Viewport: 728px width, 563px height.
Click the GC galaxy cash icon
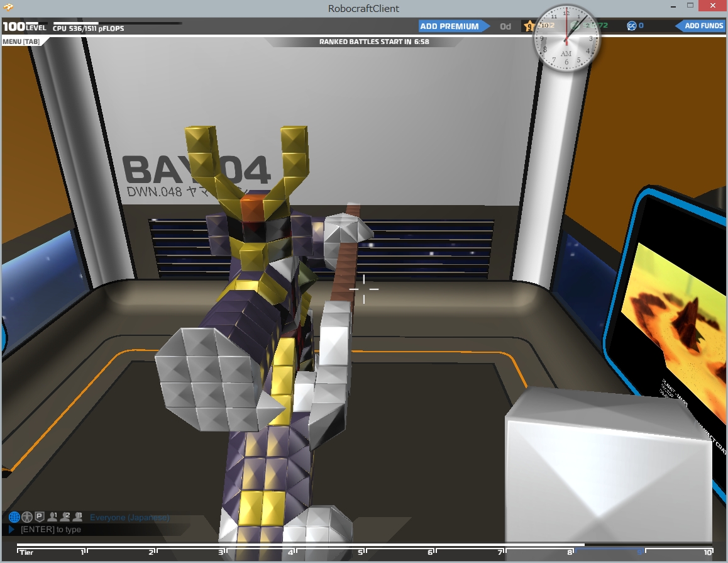pos(631,26)
